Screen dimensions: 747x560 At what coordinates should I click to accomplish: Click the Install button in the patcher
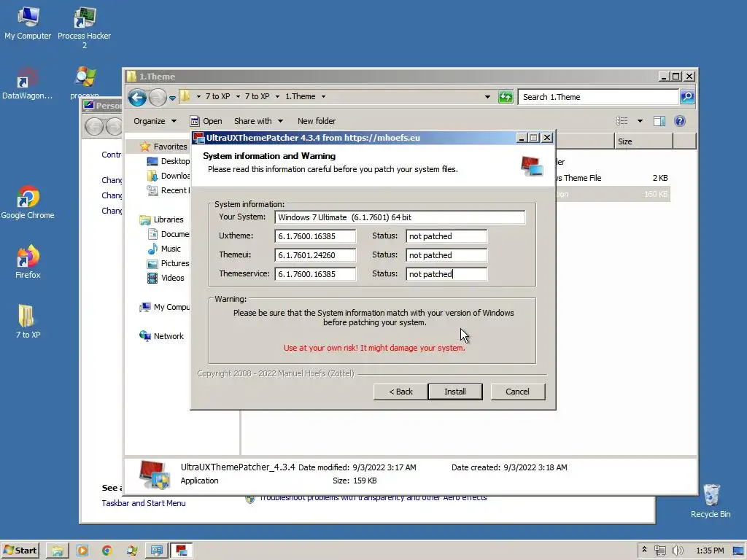pos(455,392)
